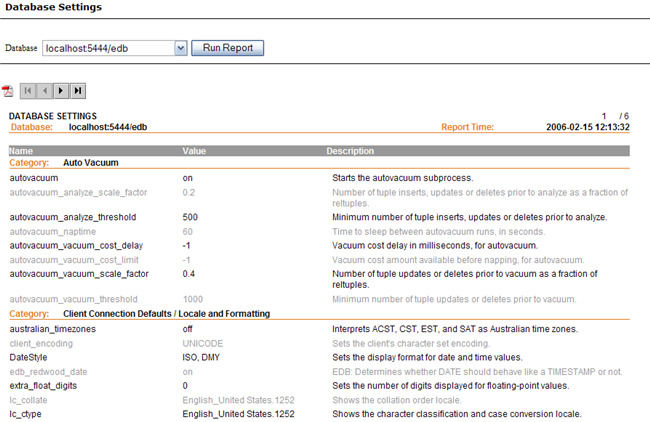Click the value 500 for analyze threshold
Image resolution: width=650 pixels, height=422 pixels.
point(190,217)
